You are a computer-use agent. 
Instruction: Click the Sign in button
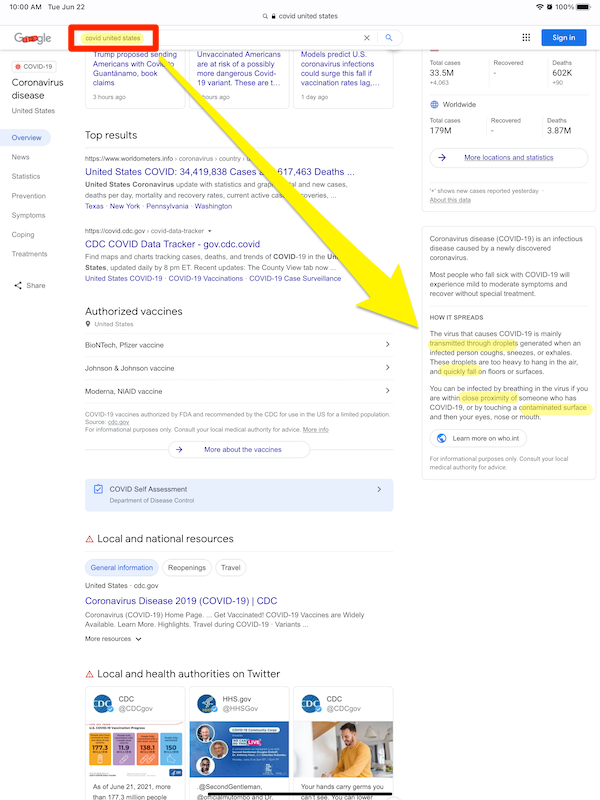point(563,37)
